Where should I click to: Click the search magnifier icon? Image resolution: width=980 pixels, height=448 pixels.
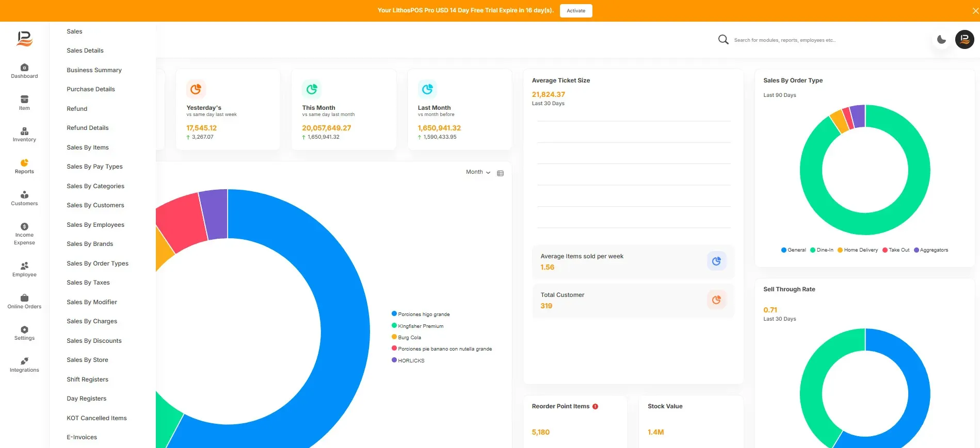(724, 40)
